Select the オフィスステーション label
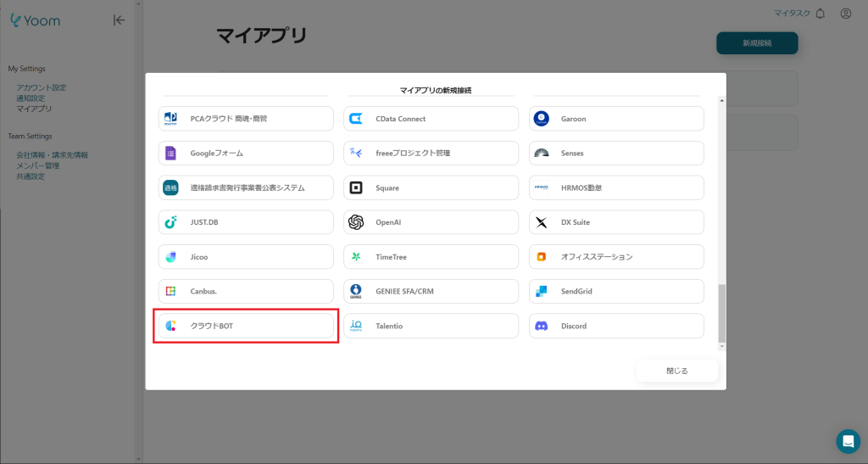Viewport: 868px width, 464px height. (x=597, y=257)
